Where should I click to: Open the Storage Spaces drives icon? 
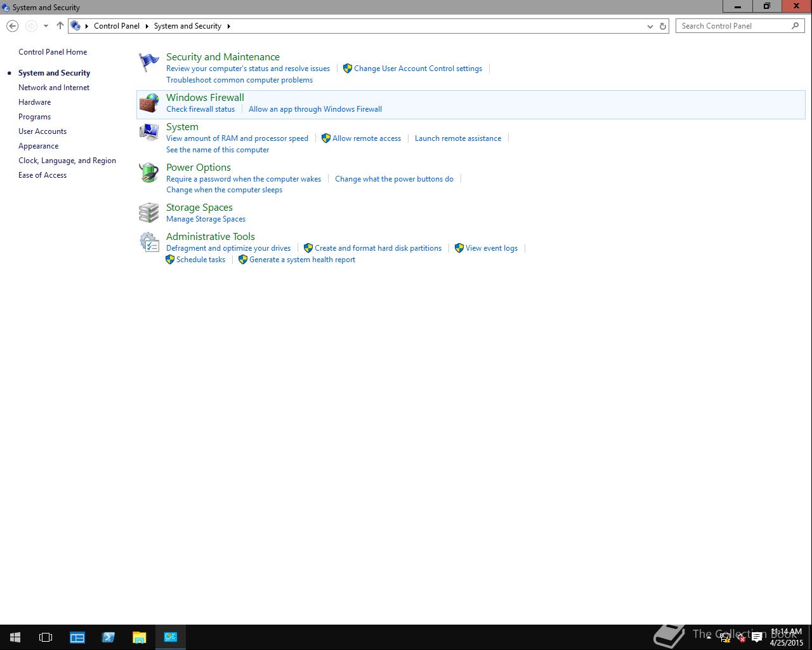(149, 213)
